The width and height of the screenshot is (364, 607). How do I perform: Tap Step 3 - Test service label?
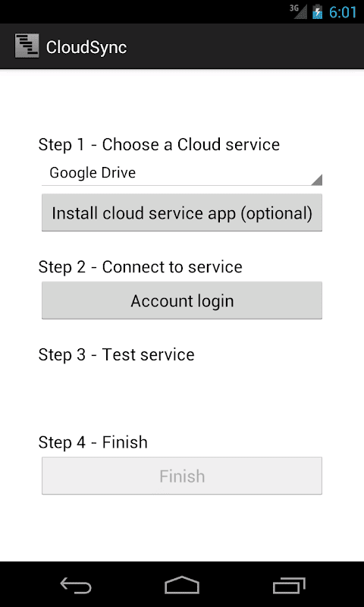click(117, 354)
